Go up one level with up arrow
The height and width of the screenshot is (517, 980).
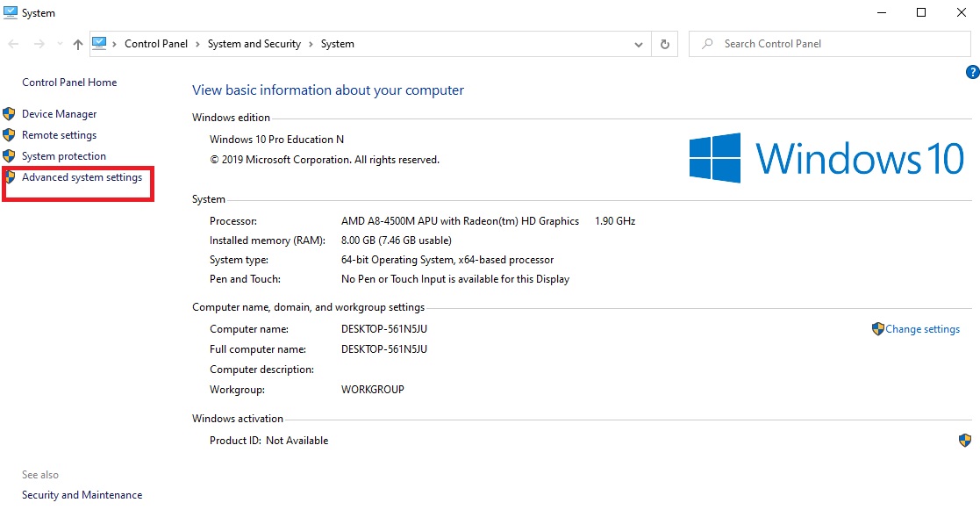tap(77, 44)
